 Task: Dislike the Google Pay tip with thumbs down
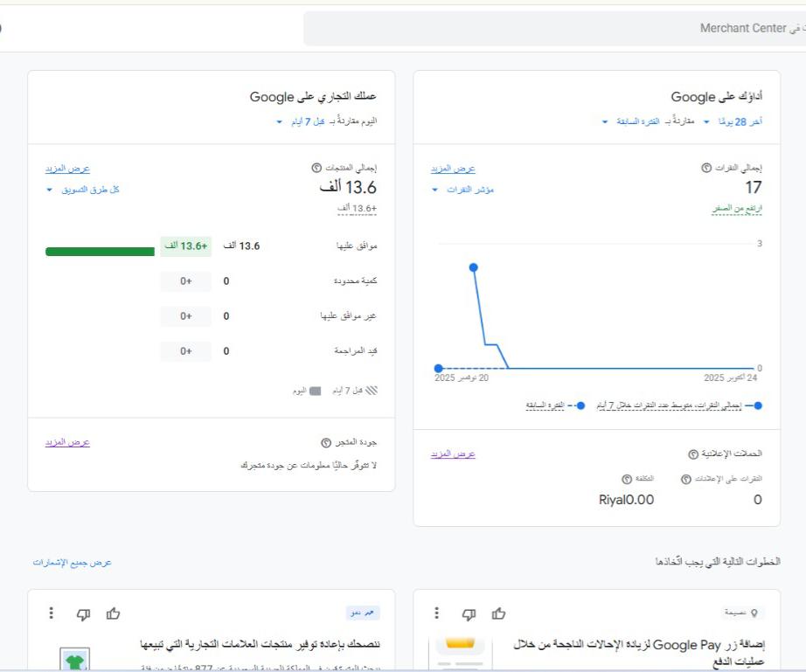469,613
